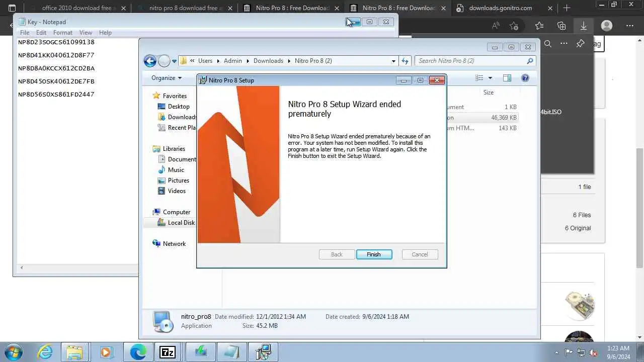Screen dimensions: 644x362
Task: Open Notepad's Help menu
Action: point(105,32)
